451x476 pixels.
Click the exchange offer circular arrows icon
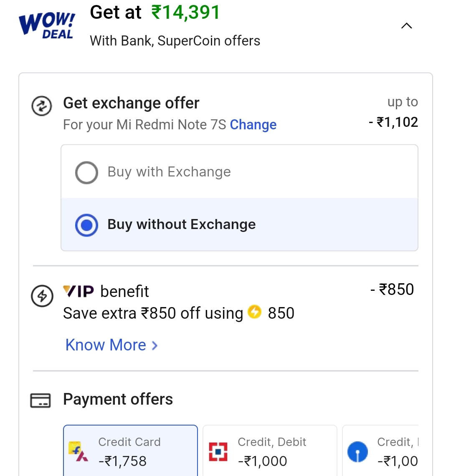[42, 106]
